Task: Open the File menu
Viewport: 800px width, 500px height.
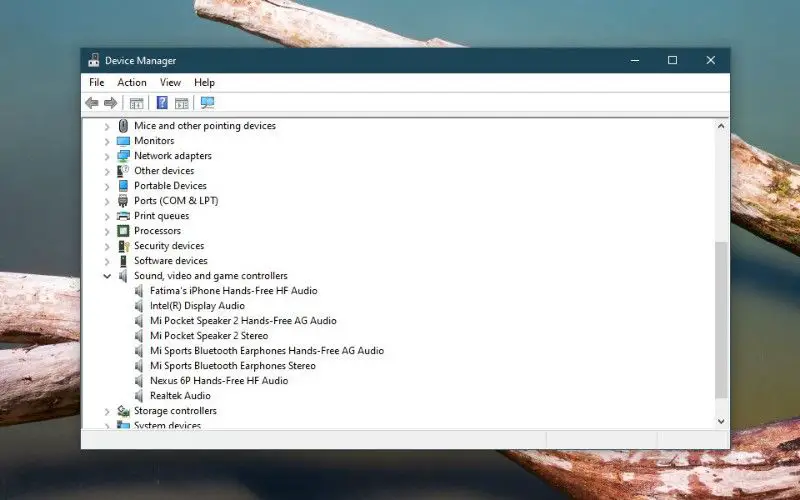Action: pyautogui.click(x=96, y=83)
